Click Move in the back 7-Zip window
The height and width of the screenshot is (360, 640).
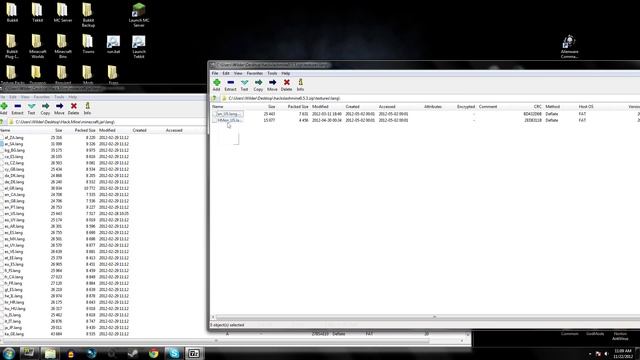coord(59,109)
